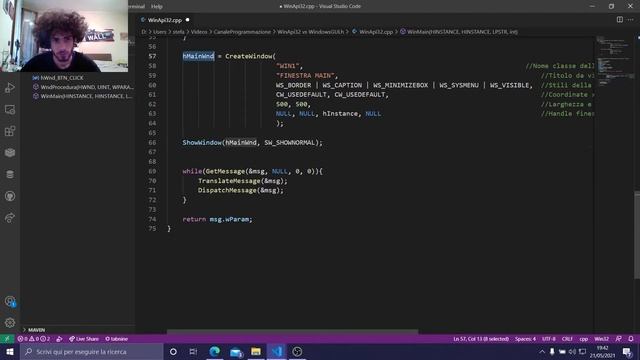Screen dimensions: 640x360
Task: Click the editor horizontal scrollbar
Action: click(292, 331)
